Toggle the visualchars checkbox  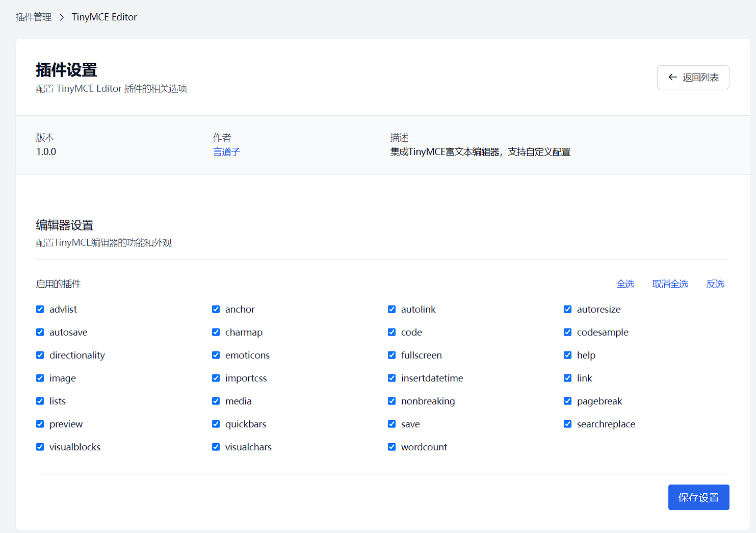point(216,447)
